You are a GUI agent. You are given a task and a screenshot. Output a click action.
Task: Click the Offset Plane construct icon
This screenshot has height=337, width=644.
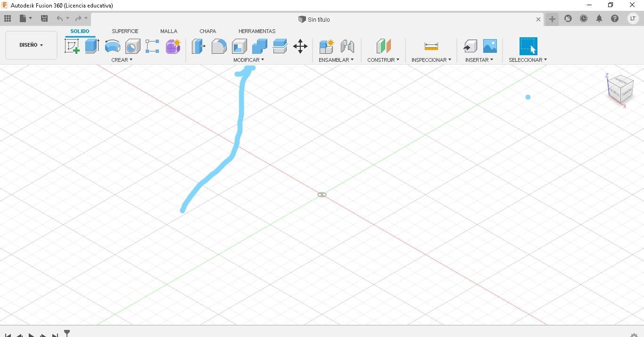point(384,46)
